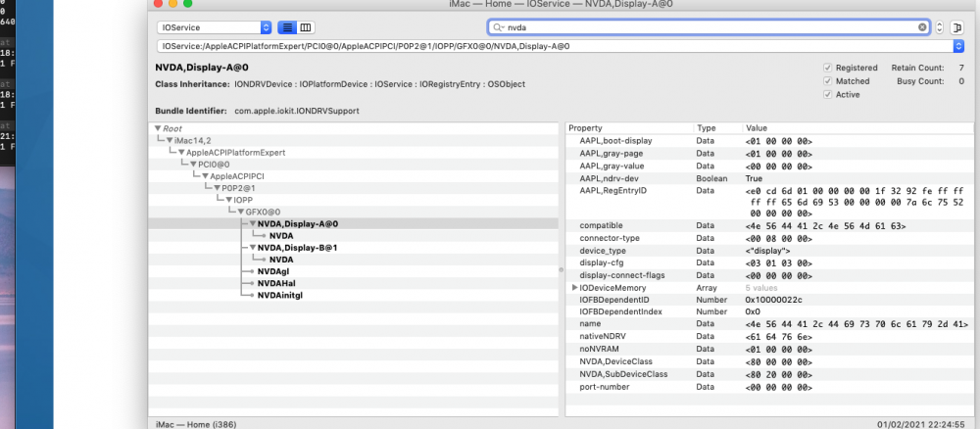Click the yellow minimize window button
The width and height of the screenshot is (980, 429).
pos(173,4)
